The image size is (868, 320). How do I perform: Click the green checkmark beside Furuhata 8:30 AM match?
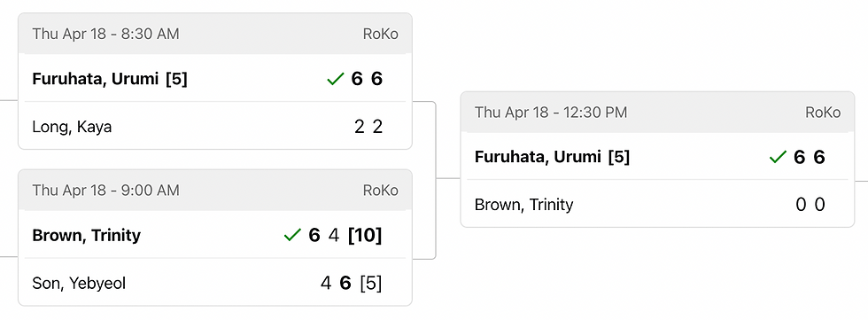[336, 79]
